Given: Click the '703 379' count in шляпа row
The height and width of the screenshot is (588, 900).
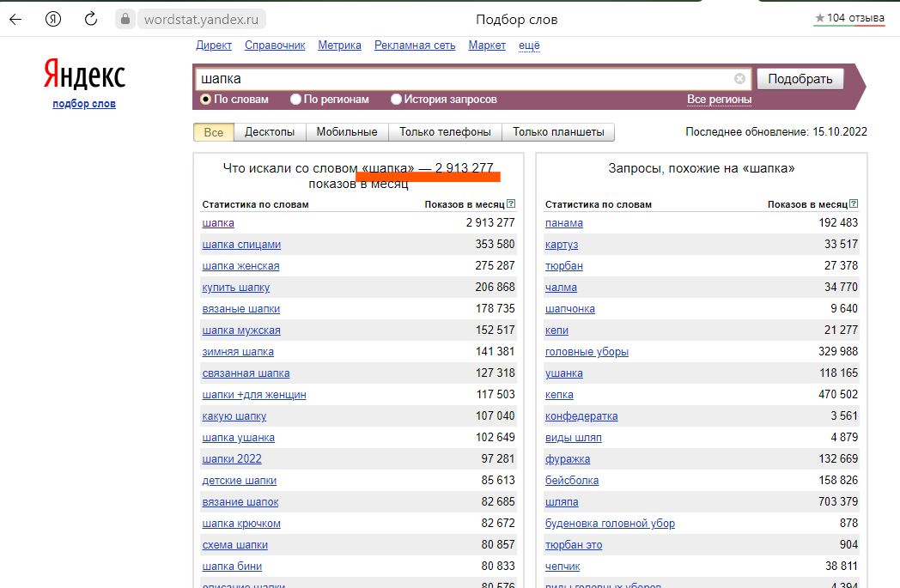Looking at the screenshot, I should click(838, 501).
